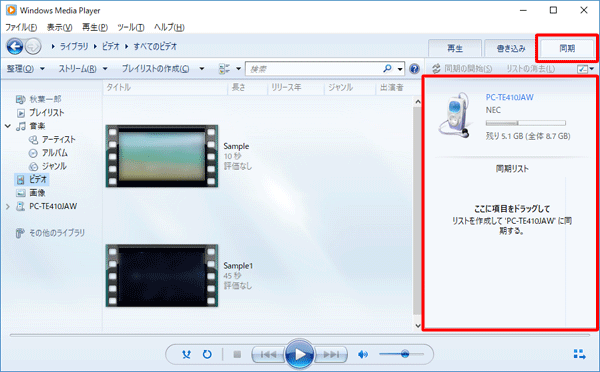Click the playback seek bar
Viewport: 600px width, 372px height.
coord(300,335)
